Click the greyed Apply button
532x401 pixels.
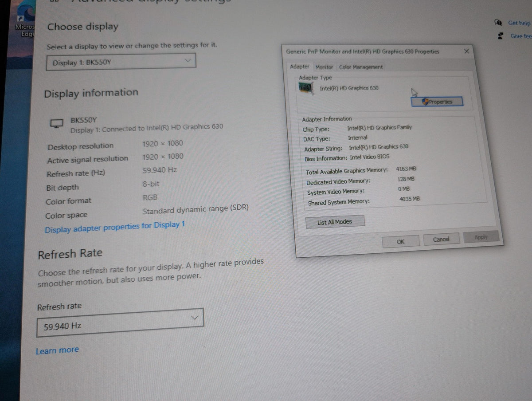(x=481, y=237)
